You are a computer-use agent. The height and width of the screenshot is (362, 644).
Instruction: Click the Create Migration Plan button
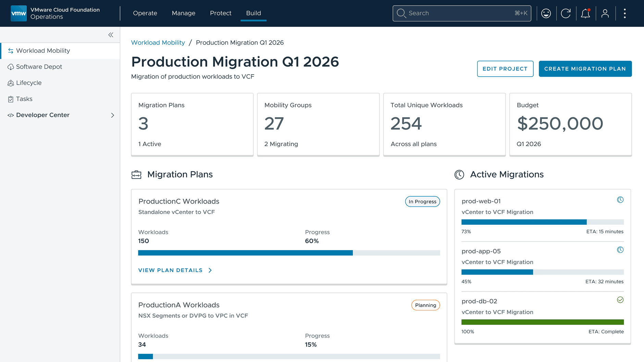tap(585, 69)
